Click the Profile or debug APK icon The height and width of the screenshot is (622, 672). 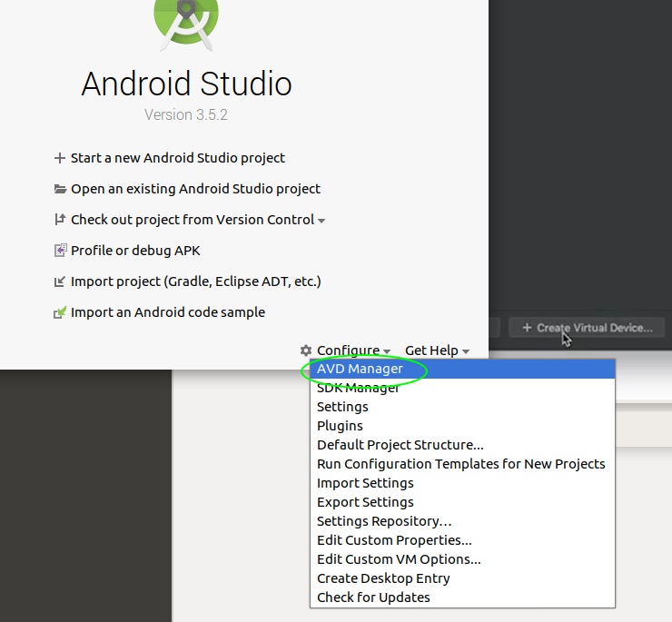click(60, 251)
